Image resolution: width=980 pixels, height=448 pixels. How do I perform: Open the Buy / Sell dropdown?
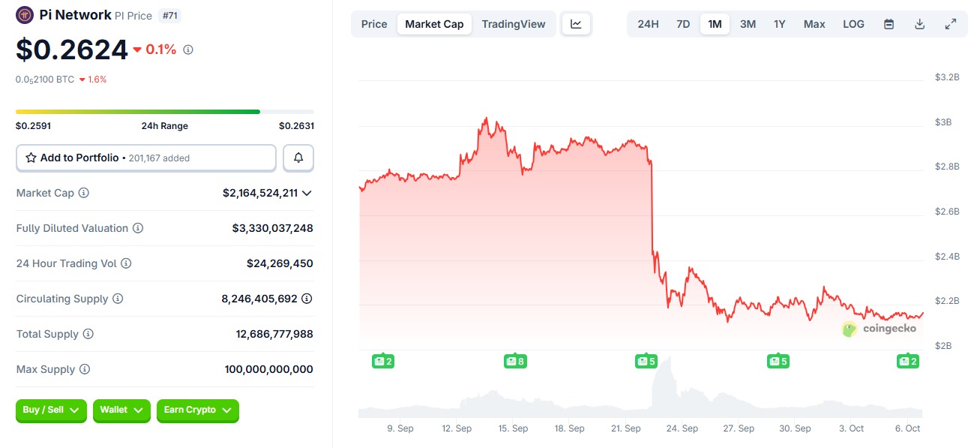(51, 410)
